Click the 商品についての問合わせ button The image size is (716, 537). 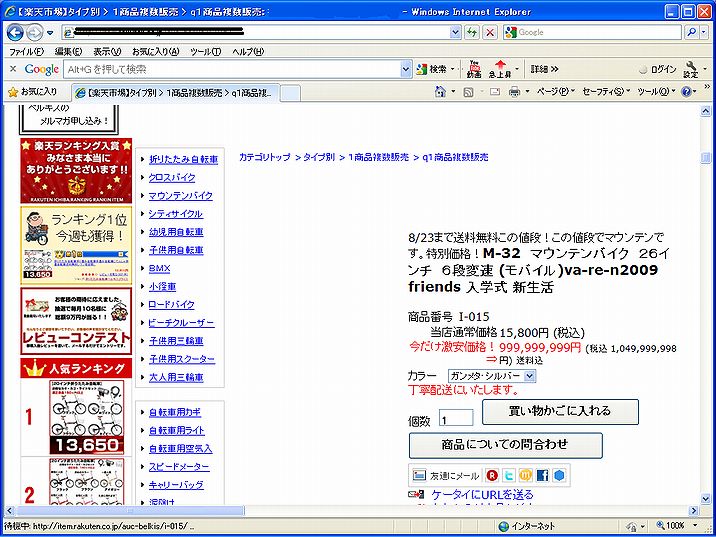(x=505, y=445)
